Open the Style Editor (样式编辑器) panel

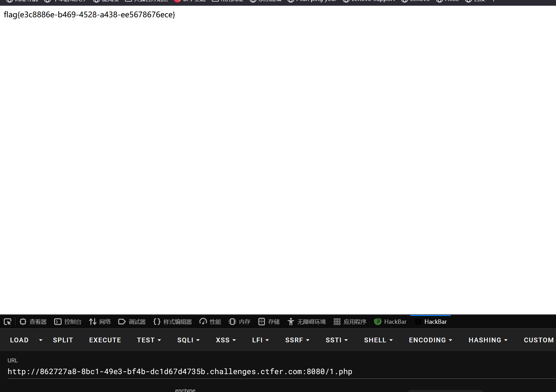pos(173,322)
